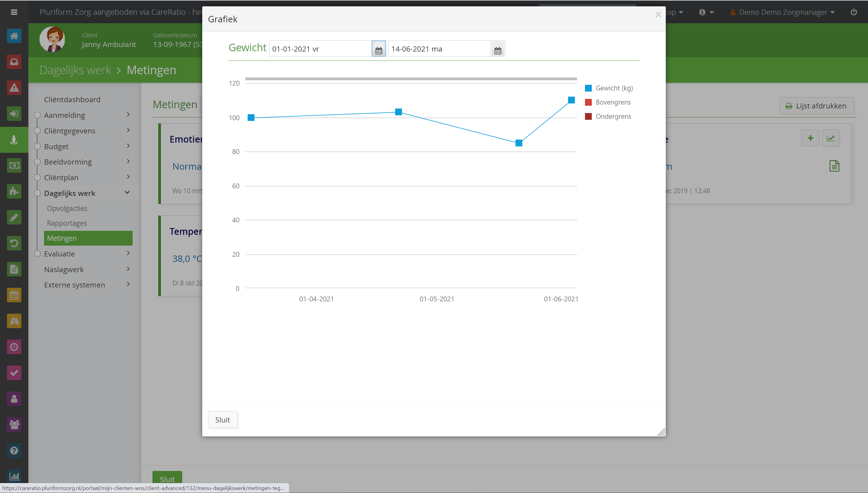The width and height of the screenshot is (868, 493).
Task: Close the Grafiek dialog with X
Action: coord(658,15)
